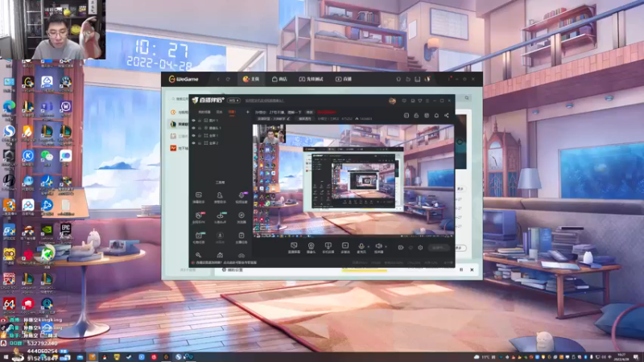
Task: Lock the 摄像头1 source layer
Action: click(200, 128)
